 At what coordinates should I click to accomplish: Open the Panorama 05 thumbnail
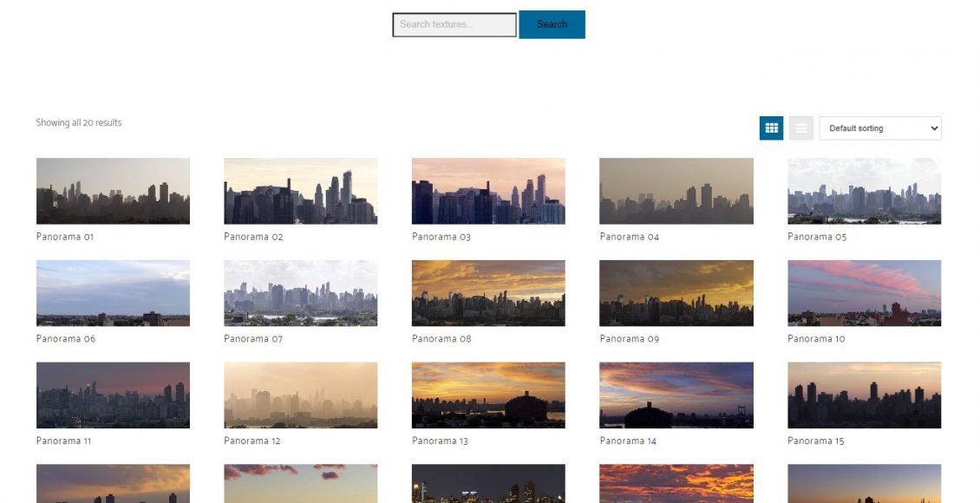point(864,191)
